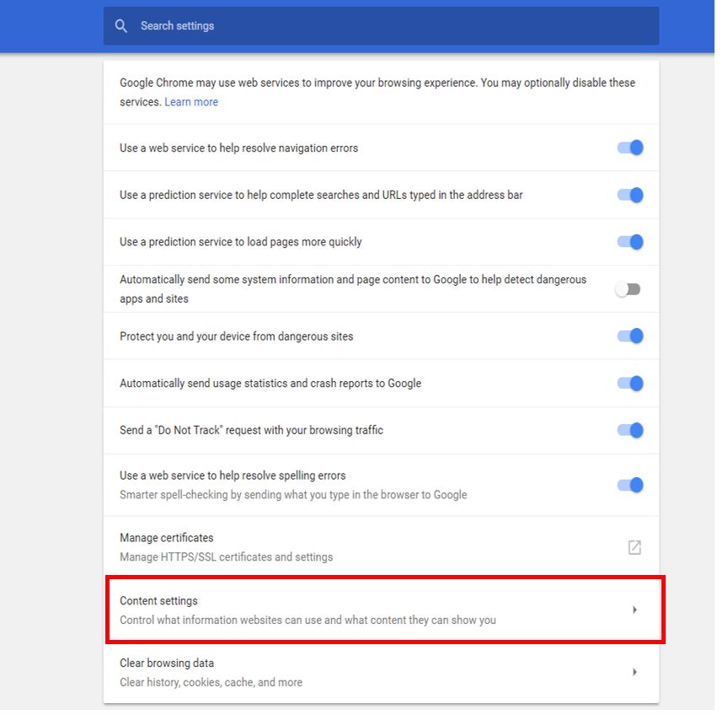728x720 pixels.
Task: Click the Manage HTTPS/SSL certificates description
Action: pos(226,557)
